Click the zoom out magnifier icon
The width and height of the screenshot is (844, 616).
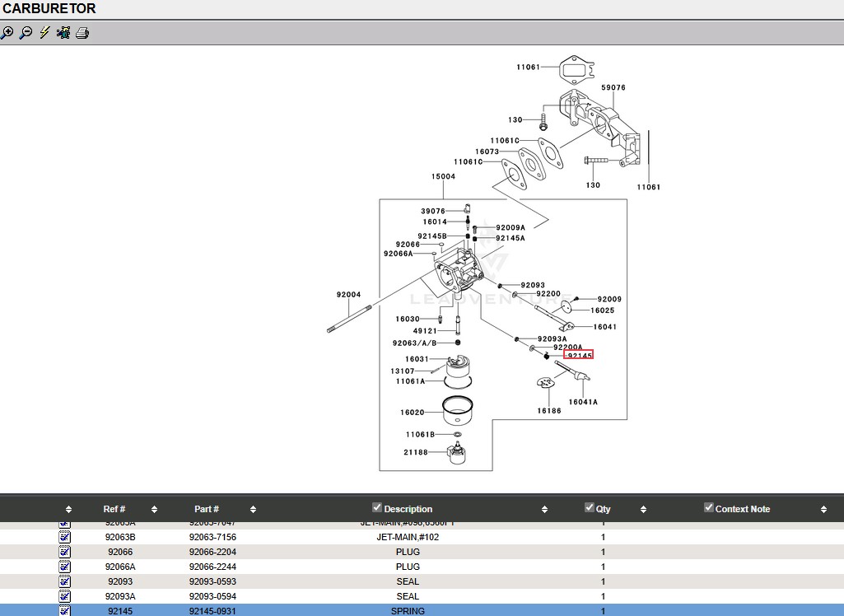26,33
